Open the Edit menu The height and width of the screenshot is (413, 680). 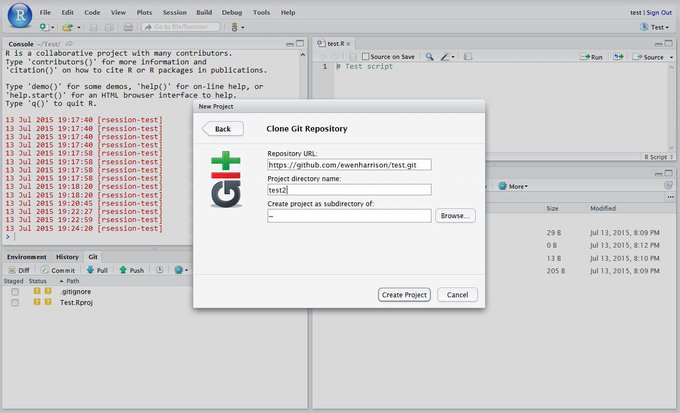coord(68,13)
